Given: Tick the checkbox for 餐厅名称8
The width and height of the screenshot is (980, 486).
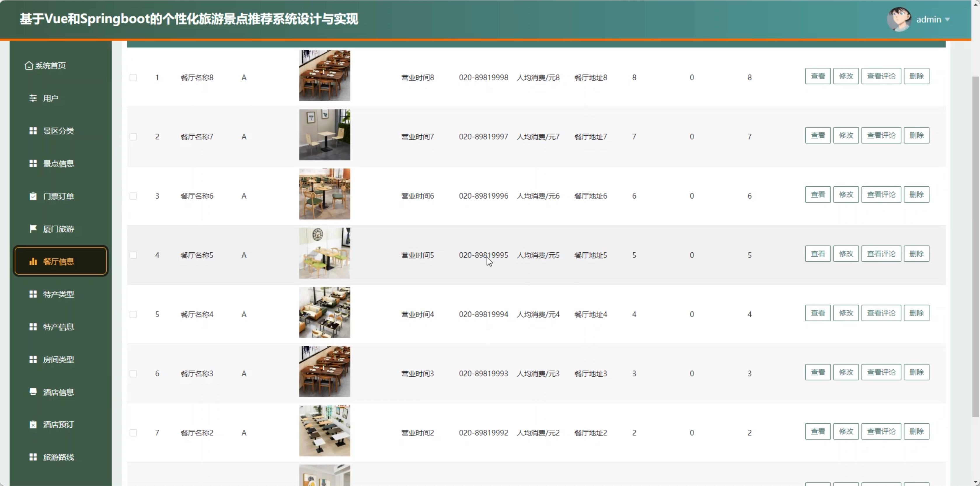Looking at the screenshot, I should [x=133, y=78].
